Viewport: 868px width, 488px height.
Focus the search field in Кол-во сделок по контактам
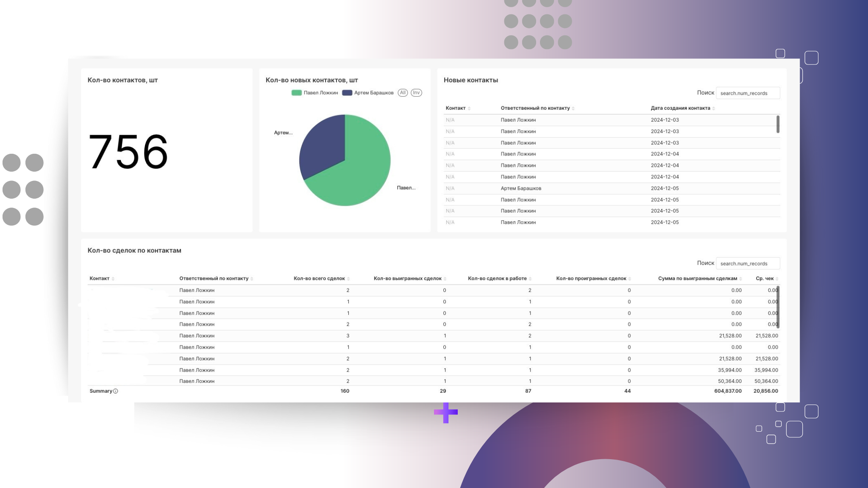tap(748, 263)
